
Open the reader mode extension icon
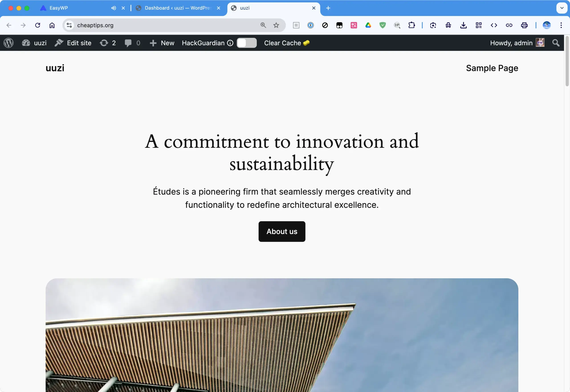point(296,25)
